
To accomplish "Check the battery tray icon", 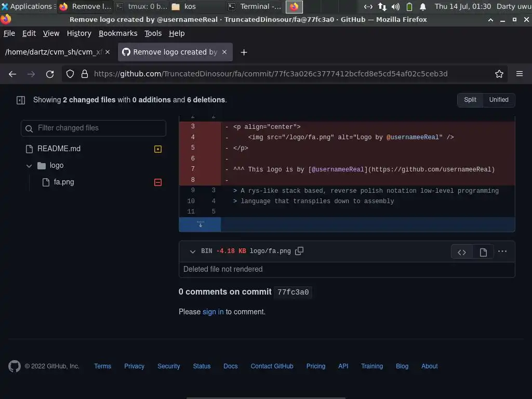I will click(409, 6).
